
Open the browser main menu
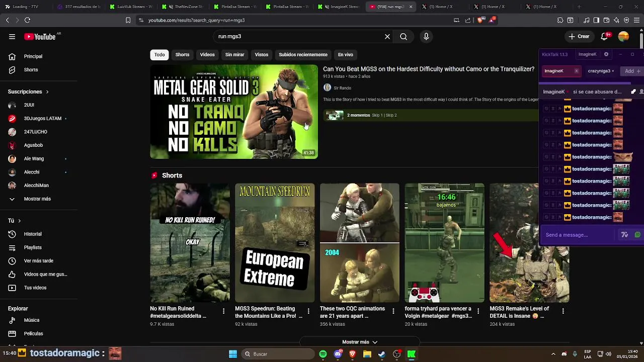click(637, 20)
